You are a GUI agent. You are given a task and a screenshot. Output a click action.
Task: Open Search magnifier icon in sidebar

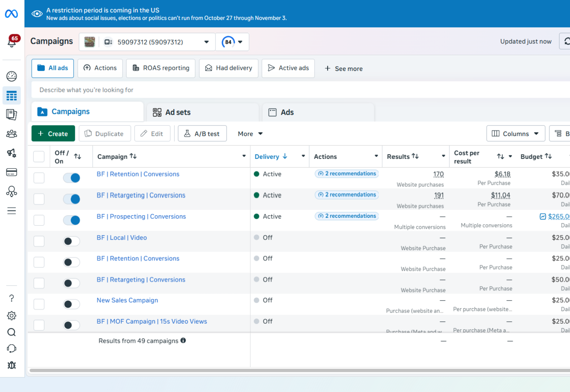point(11,332)
